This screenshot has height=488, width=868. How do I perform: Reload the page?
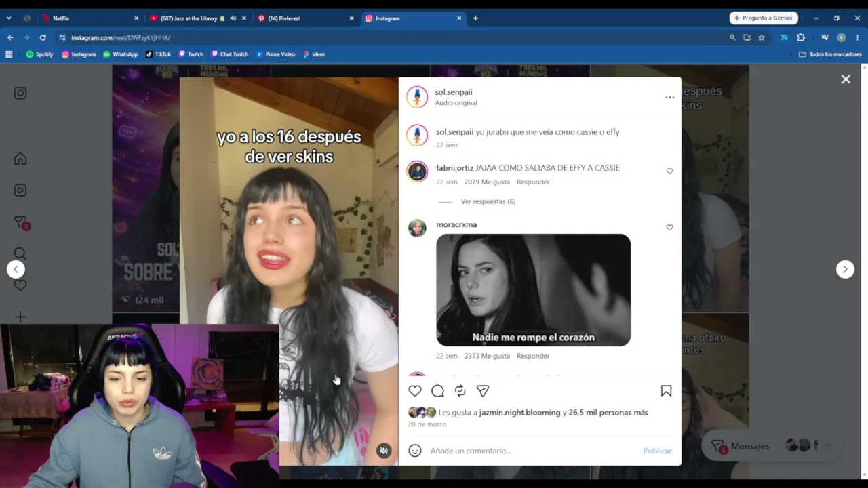[x=43, y=37]
